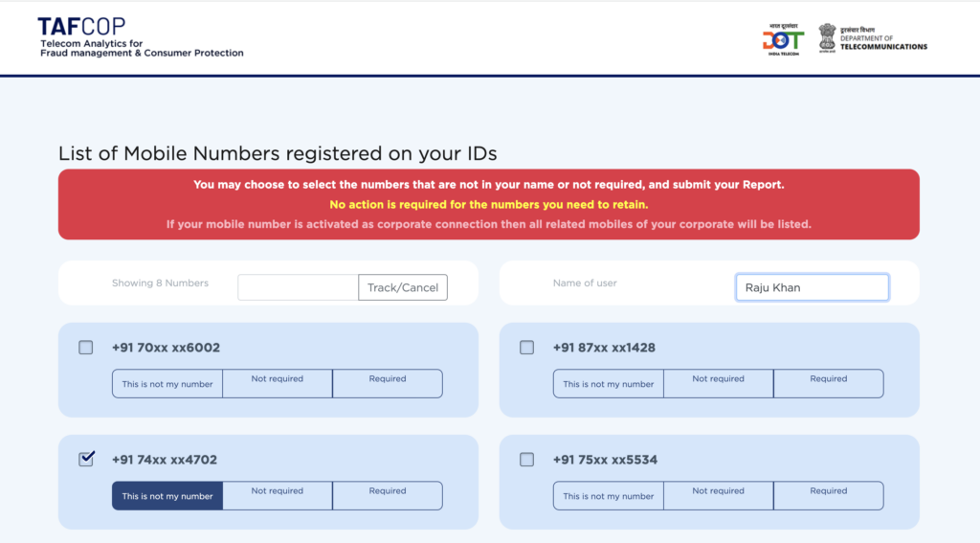The width and height of the screenshot is (980, 543).
Task: Choose Required for +91 75xx xx5534
Action: coord(829,495)
